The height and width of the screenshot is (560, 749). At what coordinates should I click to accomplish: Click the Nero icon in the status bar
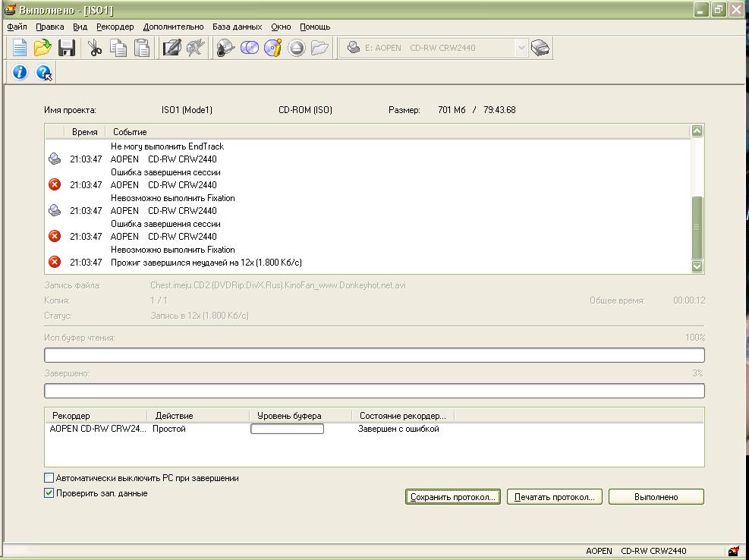734,551
